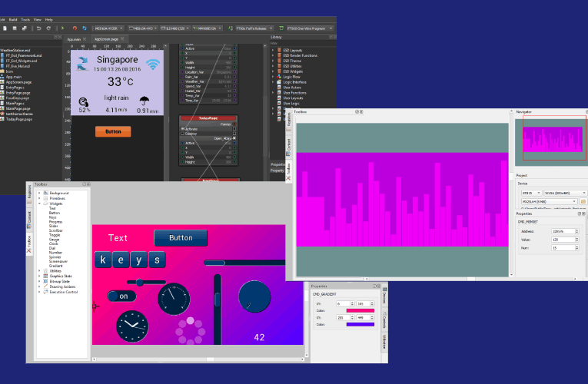
Task: Click the wifi icon on Singapore screen
Action: [153, 65]
